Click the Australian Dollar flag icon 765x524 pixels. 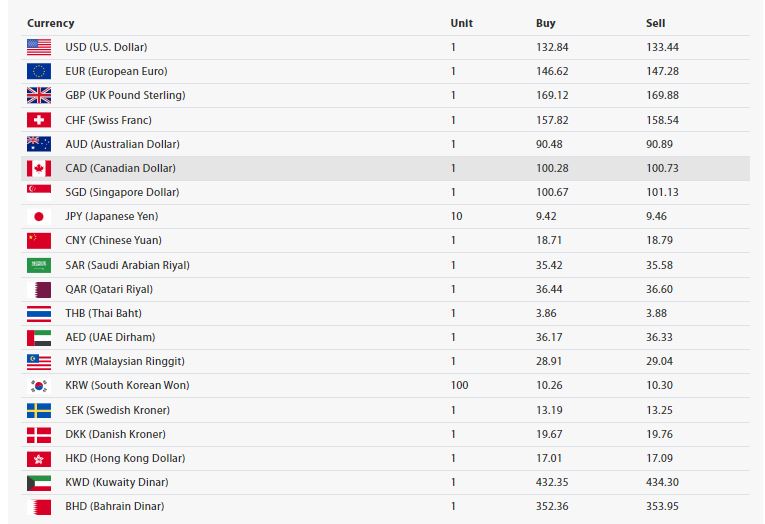coord(39,144)
